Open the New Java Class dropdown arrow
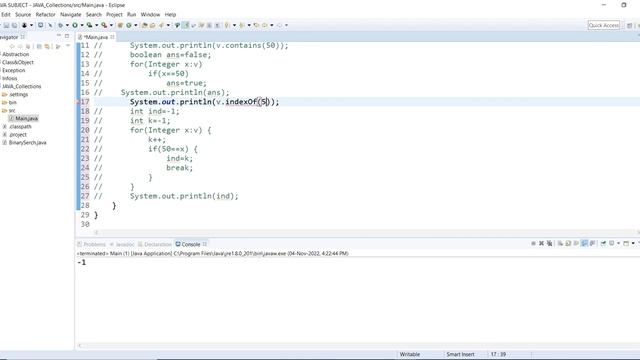 [x=136, y=25]
